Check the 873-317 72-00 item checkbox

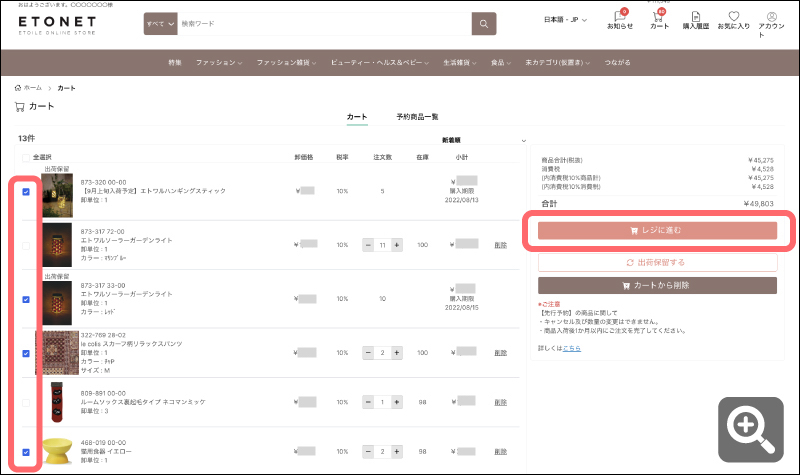coord(26,246)
